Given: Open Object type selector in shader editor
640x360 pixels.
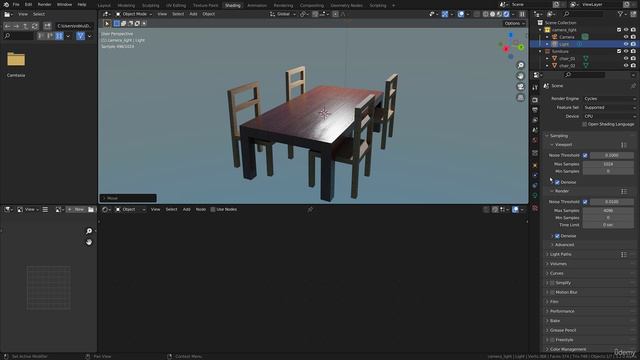Looking at the screenshot, I should point(130,209).
